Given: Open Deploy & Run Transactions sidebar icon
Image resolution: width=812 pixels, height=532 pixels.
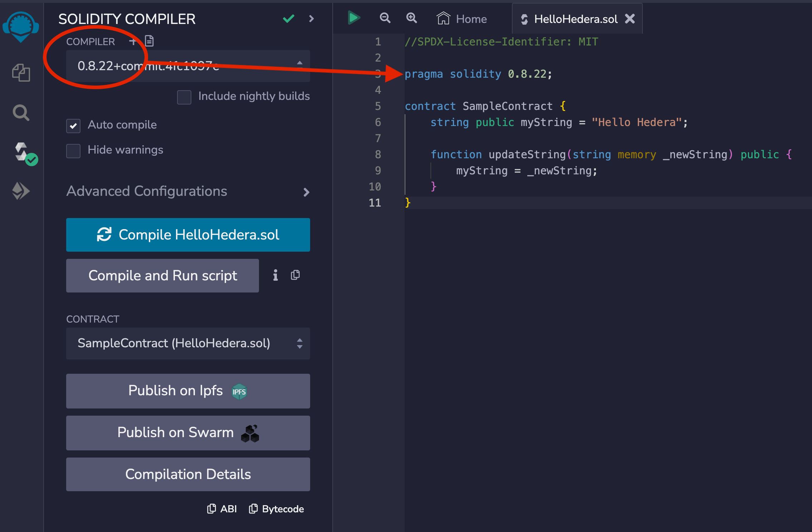Looking at the screenshot, I should coord(21,191).
